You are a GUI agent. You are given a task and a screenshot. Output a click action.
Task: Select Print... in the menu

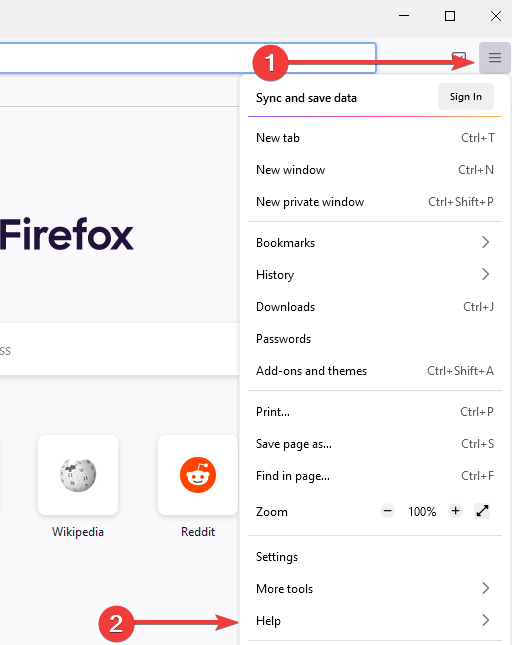point(375,412)
